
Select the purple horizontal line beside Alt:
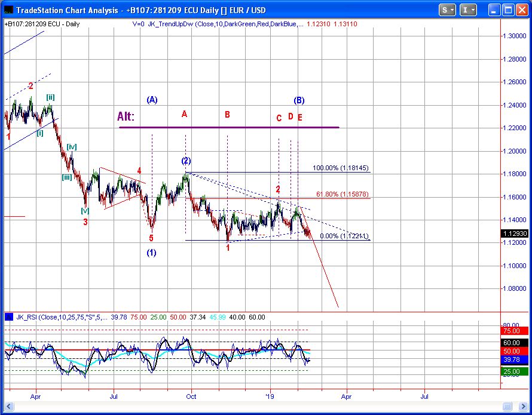pos(229,127)
